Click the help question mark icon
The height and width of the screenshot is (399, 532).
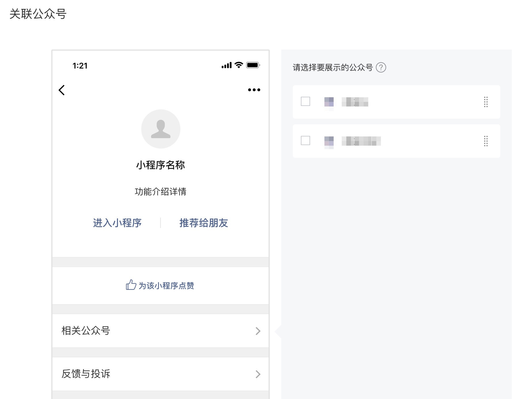(381, 67)
